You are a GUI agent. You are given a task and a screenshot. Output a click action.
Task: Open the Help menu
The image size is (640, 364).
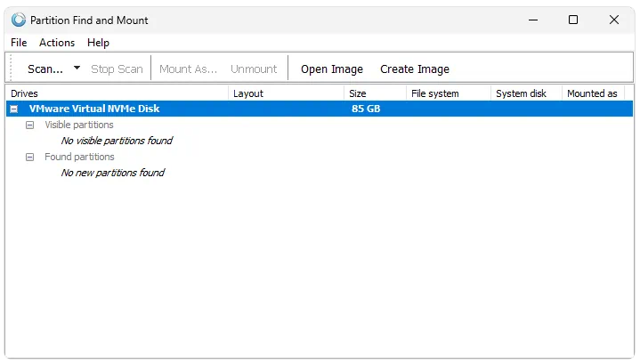pyautogui.click(x=98, y=43)
